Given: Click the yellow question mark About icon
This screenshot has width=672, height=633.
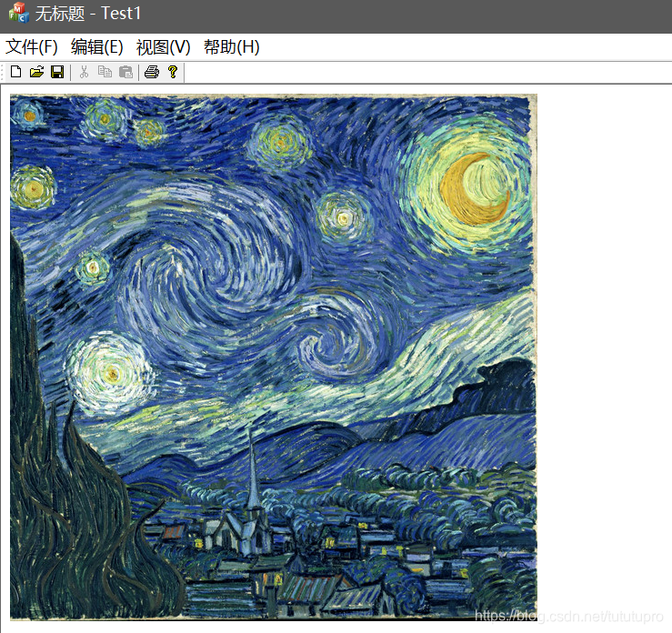Looking at the screenshot, I should [x=173, y=72].
